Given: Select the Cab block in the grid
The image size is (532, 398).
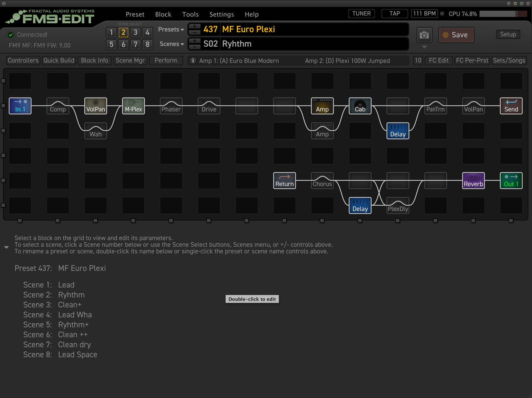Looking at the screenshot, I should click(x=360, y=106).
